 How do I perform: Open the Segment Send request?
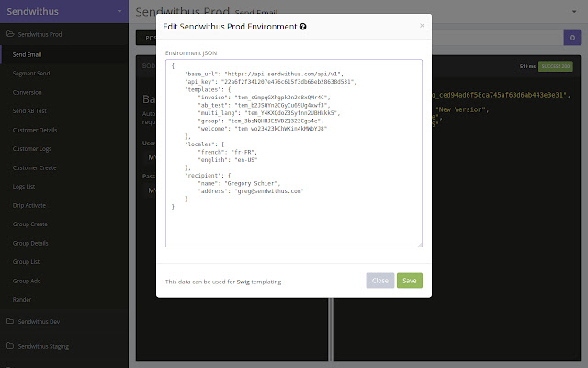[31, 74]
